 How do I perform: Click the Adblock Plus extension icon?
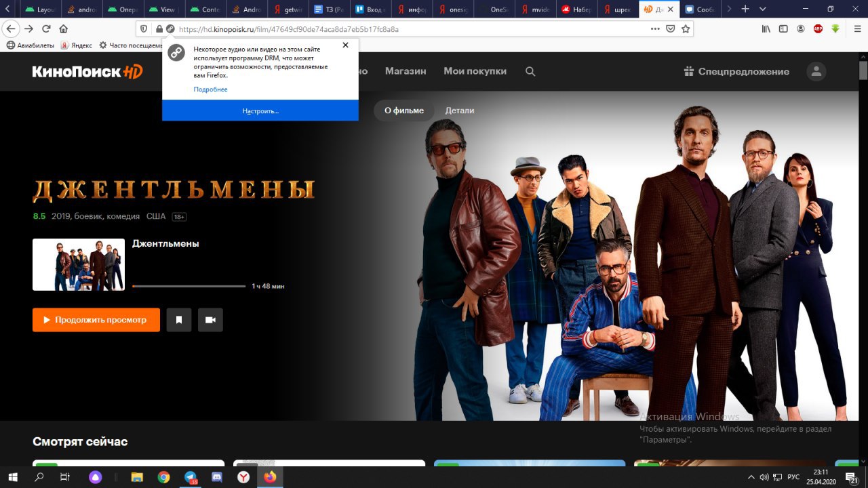[x=818, y=29]
